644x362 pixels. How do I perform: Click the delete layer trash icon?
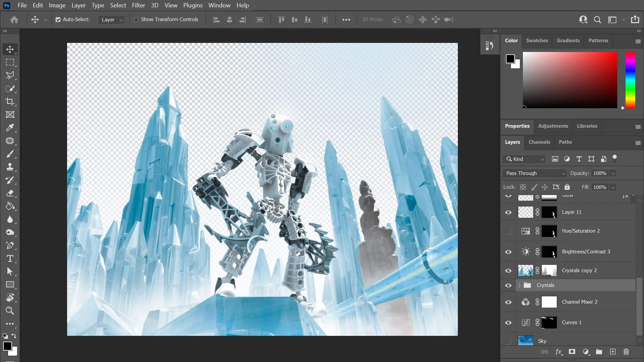(626, 352)
